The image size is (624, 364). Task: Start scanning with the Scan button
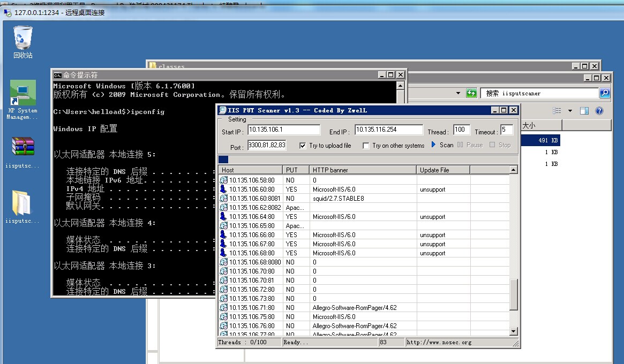442,145
